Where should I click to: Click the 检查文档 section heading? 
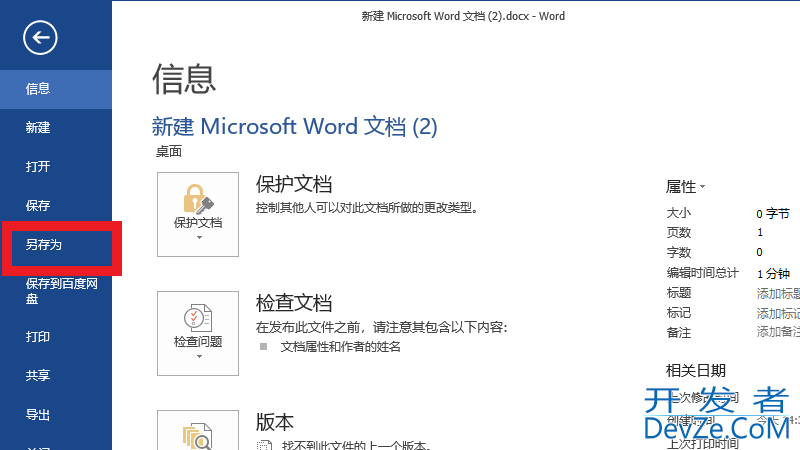294,303
